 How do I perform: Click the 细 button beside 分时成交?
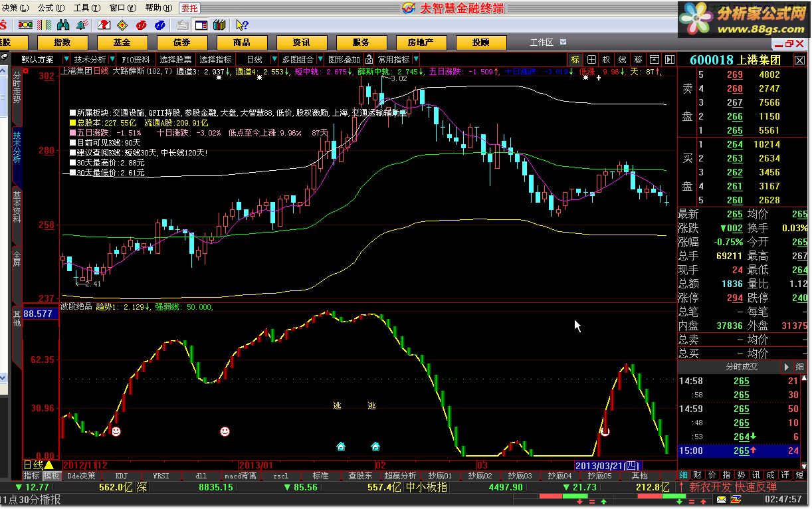[800, 367]
